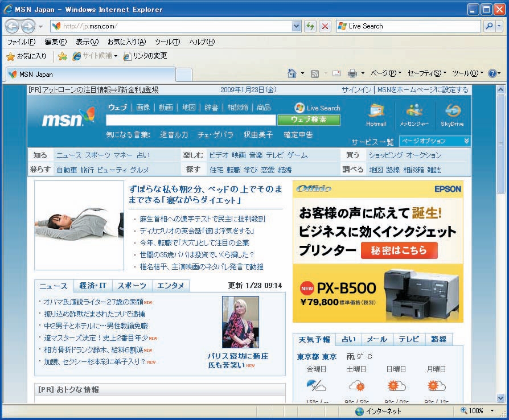Open a new blank tab
Viewport: 509px width, 420px height.
coord(184,75)
